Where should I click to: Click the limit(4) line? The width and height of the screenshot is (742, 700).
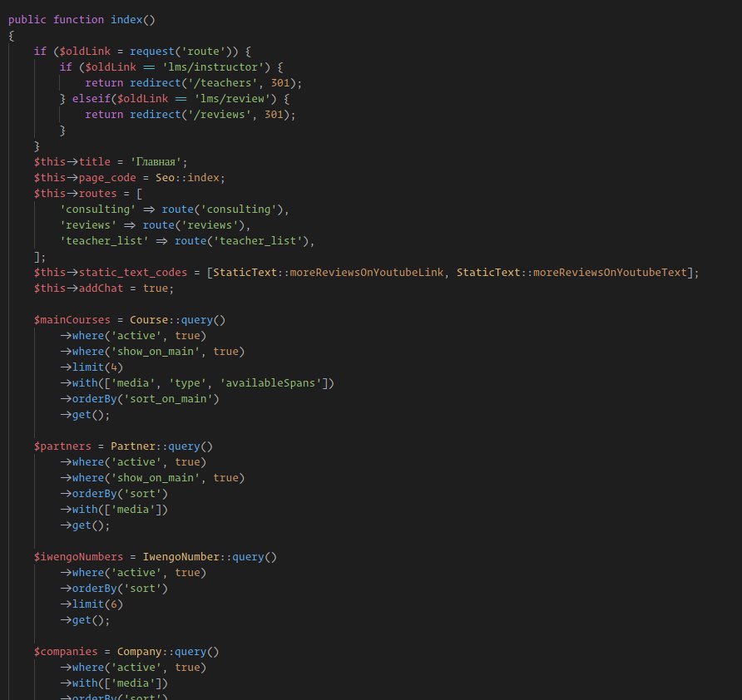pyautogui.click(x=92, y=367)
